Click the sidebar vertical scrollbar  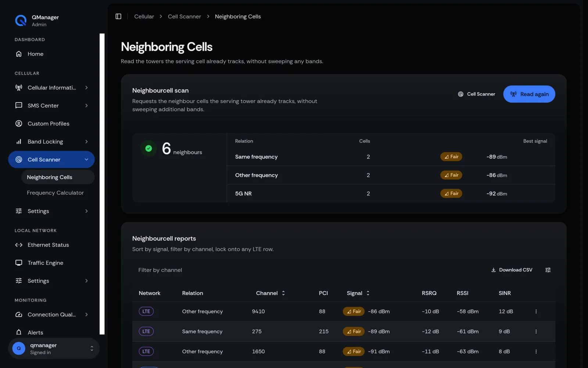(102, 184)
